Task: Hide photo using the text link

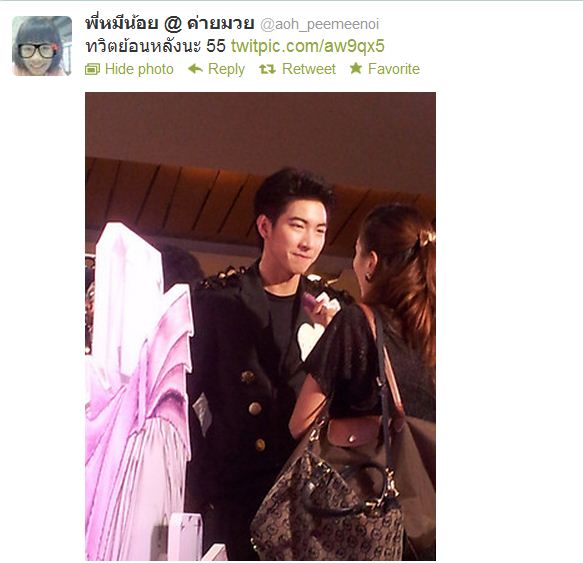Action: (x=139, y=69)
